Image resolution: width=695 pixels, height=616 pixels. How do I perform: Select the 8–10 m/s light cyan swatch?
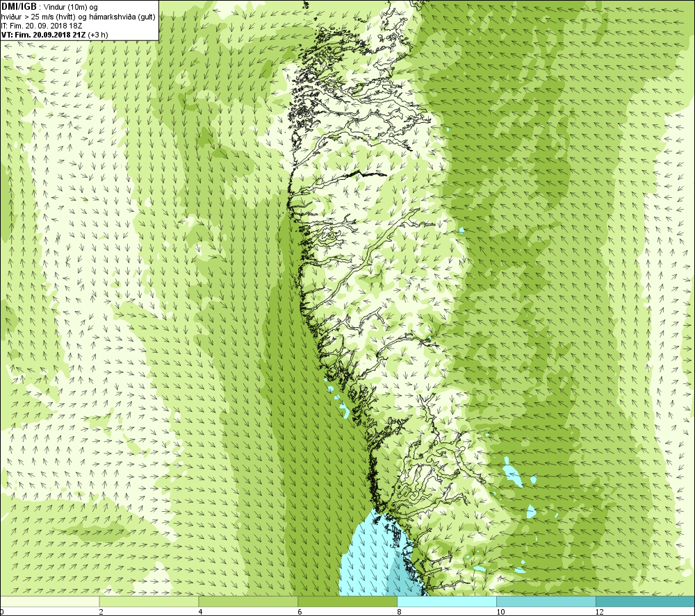tap(447, 601)
